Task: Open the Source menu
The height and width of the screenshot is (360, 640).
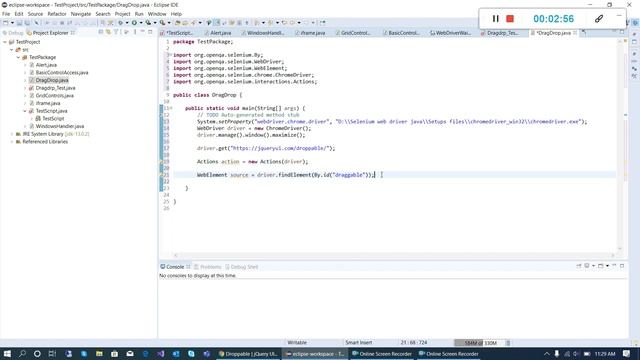Action: 35,14
